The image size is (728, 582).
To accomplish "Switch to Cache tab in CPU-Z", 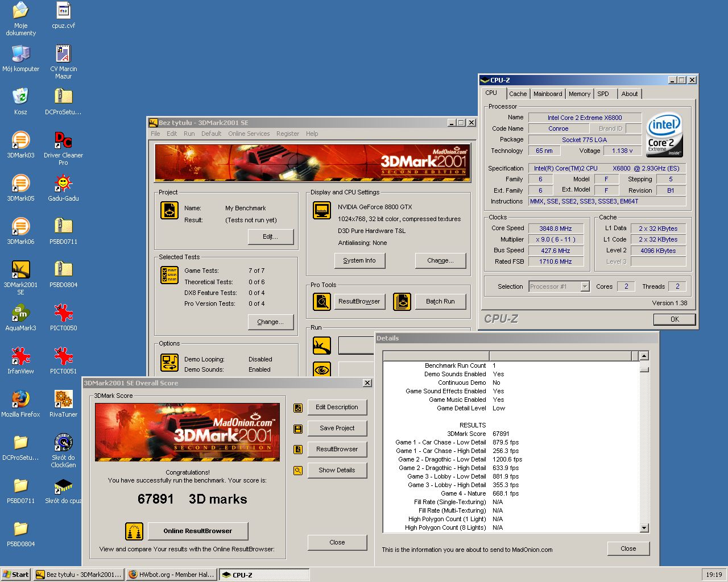I will [x=518, y=94].
